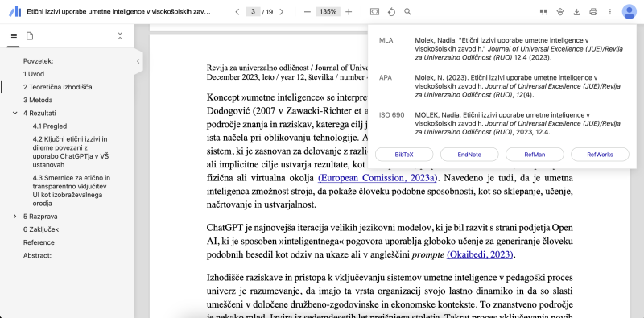Screen dimensions: 644x318
Task: Save article to Scholar library icon
Action: coord(560,12)
